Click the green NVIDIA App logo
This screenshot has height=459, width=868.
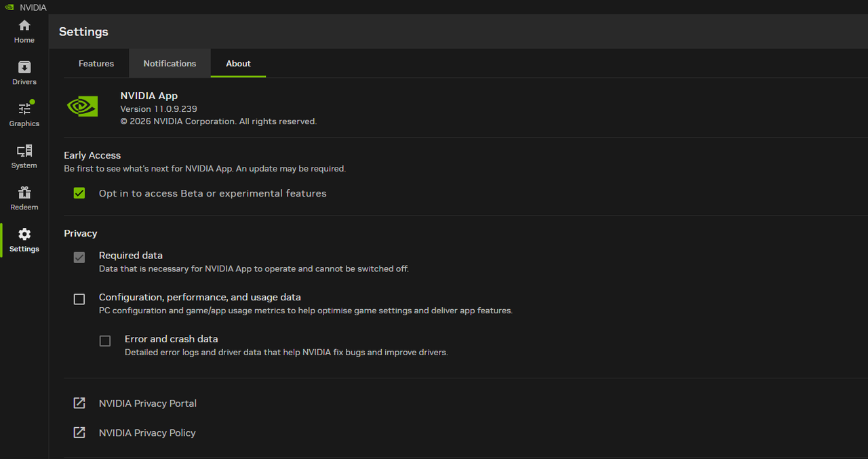(x=83, y=106)
